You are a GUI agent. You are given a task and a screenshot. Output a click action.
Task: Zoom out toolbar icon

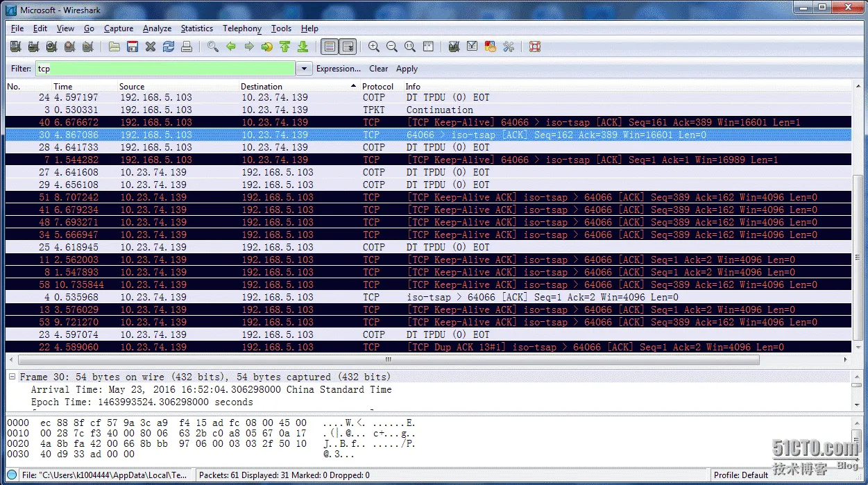tap(392, 46)
